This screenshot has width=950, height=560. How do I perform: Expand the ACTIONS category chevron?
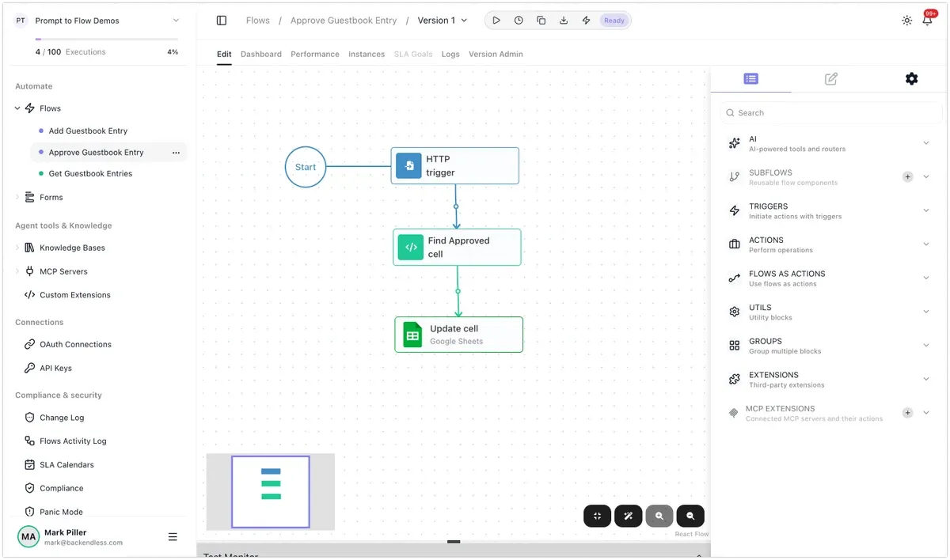click(x=926, y=244)
